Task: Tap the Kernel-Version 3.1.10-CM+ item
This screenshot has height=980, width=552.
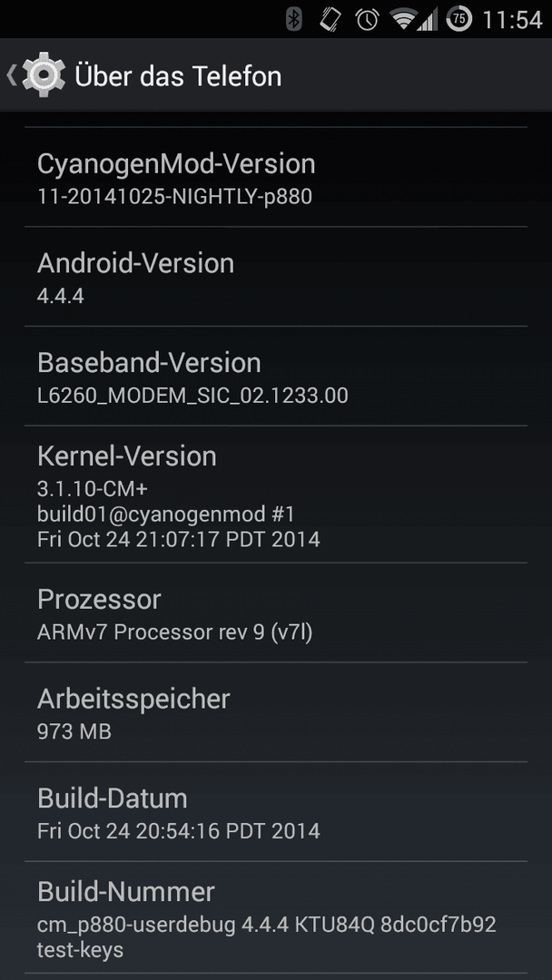Action: point(276,494)
